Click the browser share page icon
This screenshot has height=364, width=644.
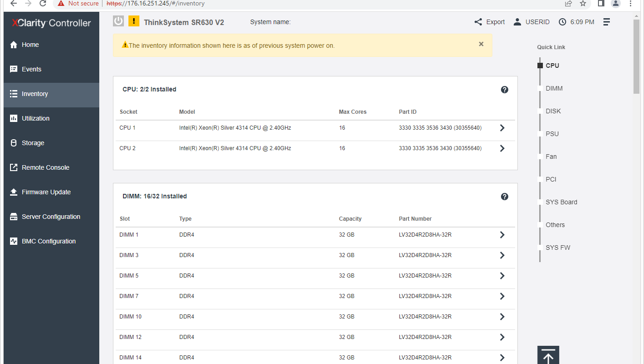(568, 3)
